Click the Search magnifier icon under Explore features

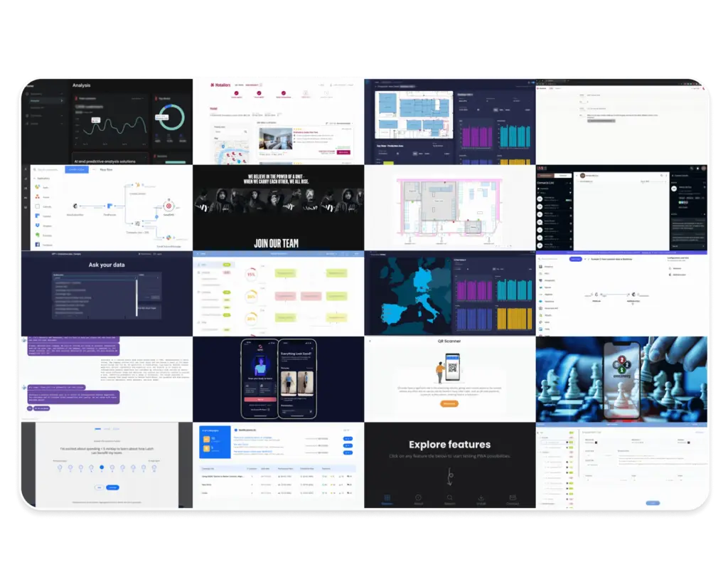[449, 498]
